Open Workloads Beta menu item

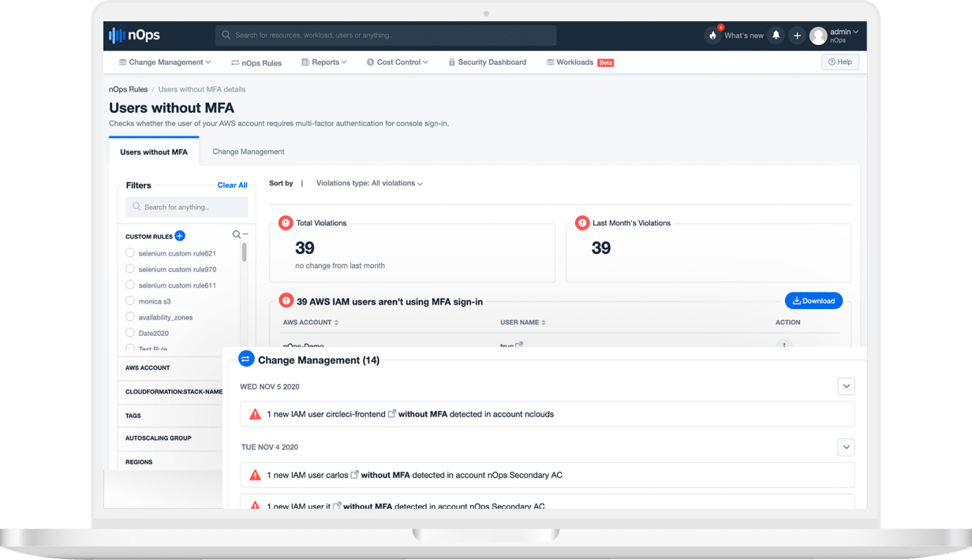coord(580,62)
